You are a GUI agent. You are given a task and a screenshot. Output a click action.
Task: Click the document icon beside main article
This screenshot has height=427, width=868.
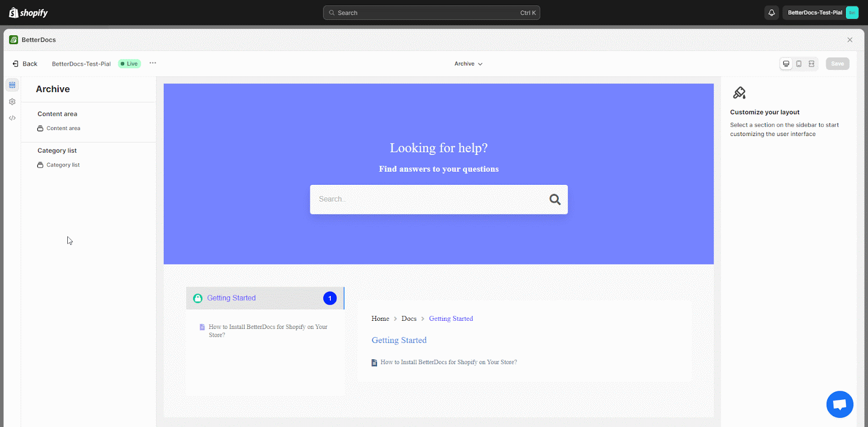point(374,363)
